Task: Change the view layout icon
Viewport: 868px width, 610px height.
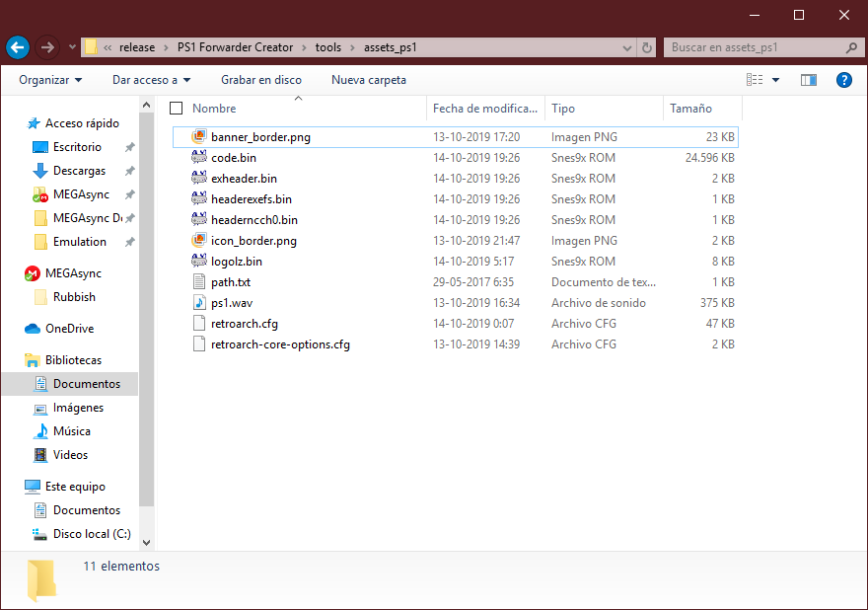Action: point(755,80)
